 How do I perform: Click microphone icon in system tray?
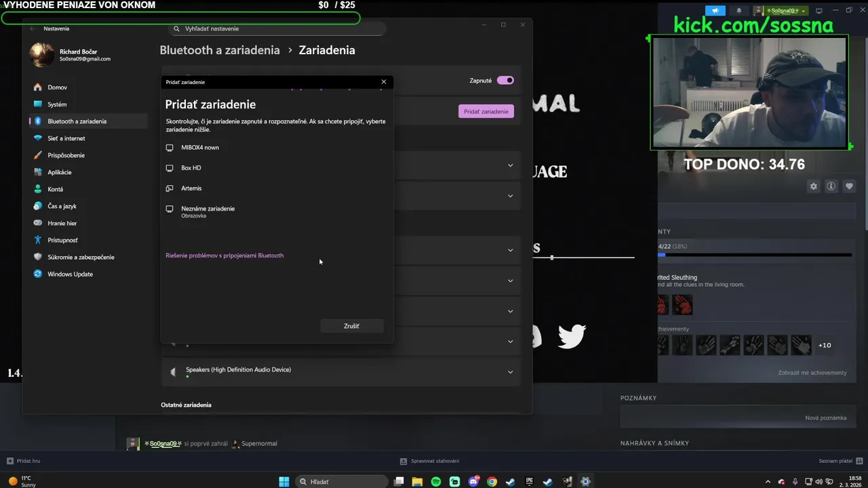(x=795, y=482)
